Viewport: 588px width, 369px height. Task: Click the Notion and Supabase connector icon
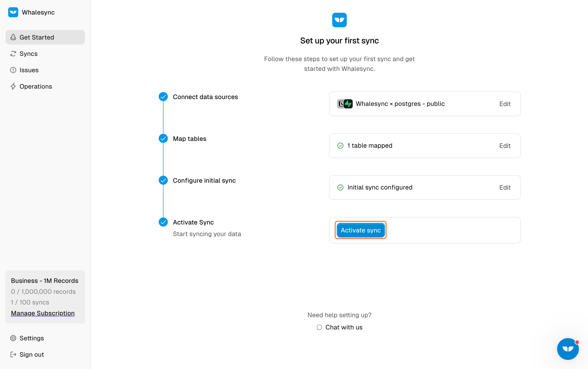(345, 104)
